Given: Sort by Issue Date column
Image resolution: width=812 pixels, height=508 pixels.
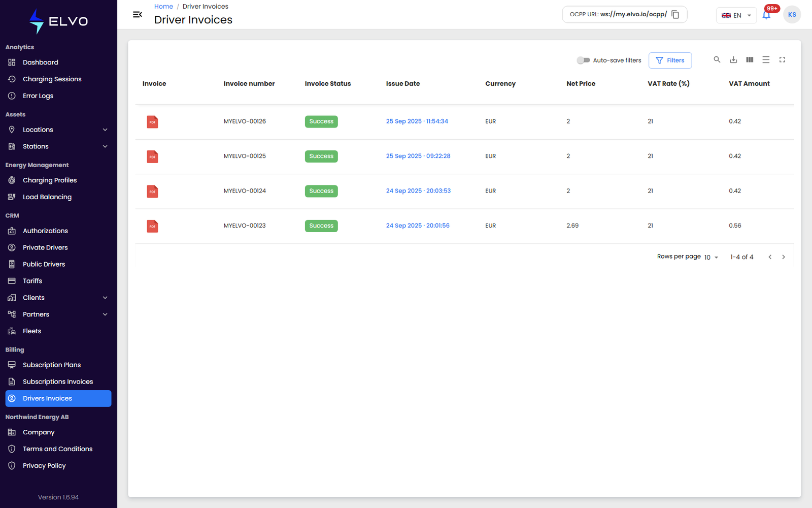Looking at the screenshot, I should coord(403,84).
